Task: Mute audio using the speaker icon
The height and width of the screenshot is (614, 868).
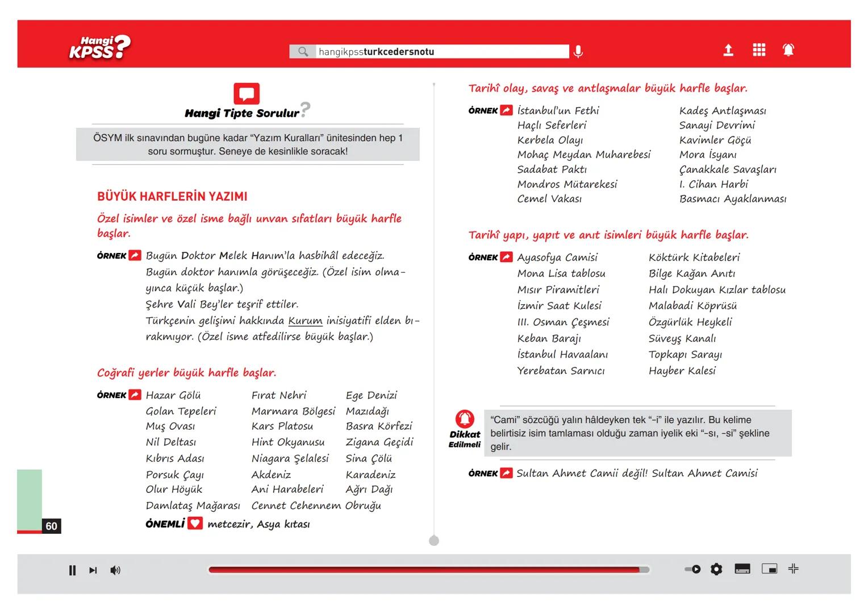Action: click(x=115, y=570)
